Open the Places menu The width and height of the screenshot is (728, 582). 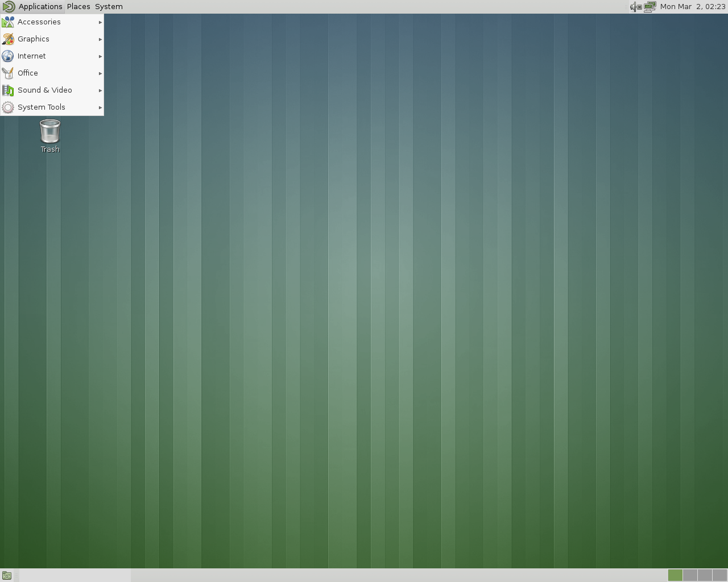[x=78, y=7]
